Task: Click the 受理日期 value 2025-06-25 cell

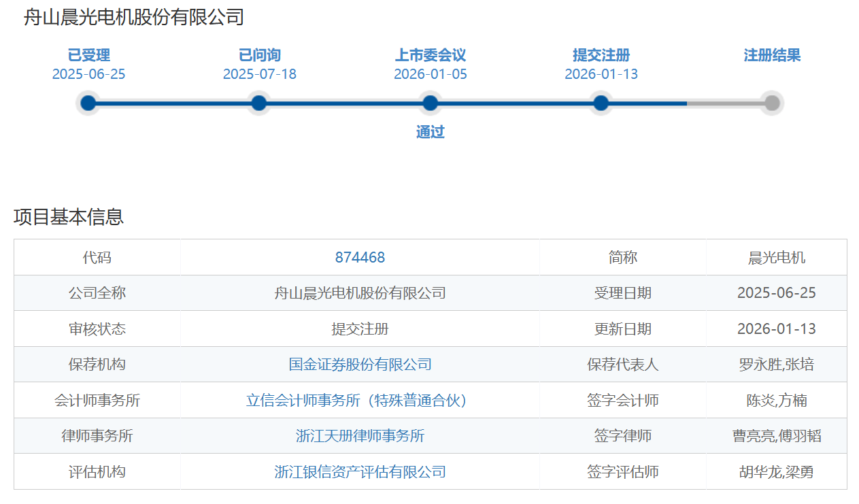Action: (777, 293)
